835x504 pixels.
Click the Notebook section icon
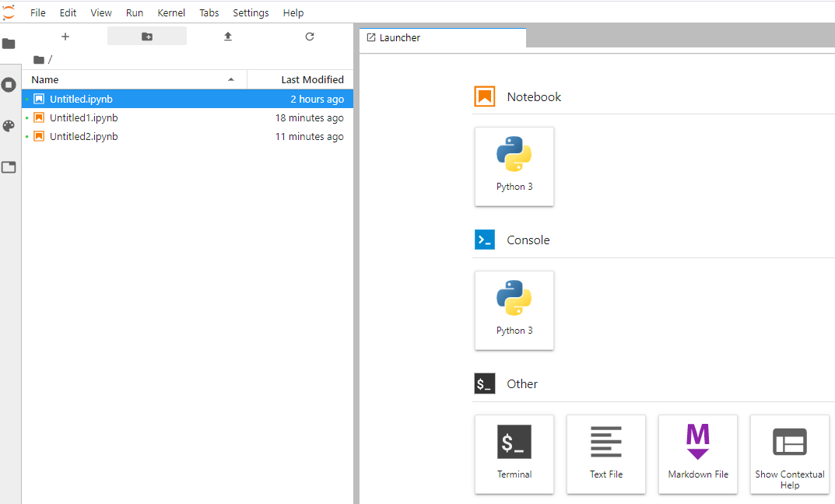coord(485,96)
